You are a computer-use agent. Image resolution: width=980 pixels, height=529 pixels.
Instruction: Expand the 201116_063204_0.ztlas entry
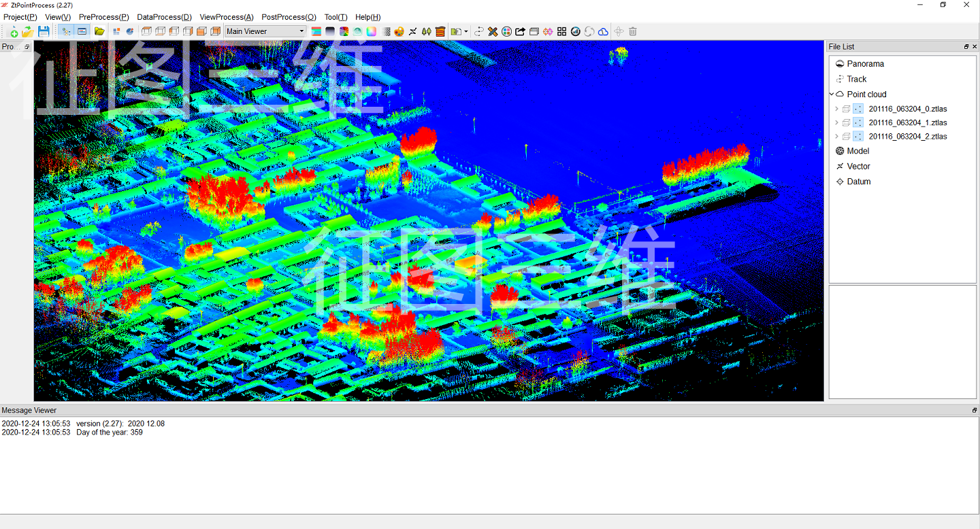836,109
